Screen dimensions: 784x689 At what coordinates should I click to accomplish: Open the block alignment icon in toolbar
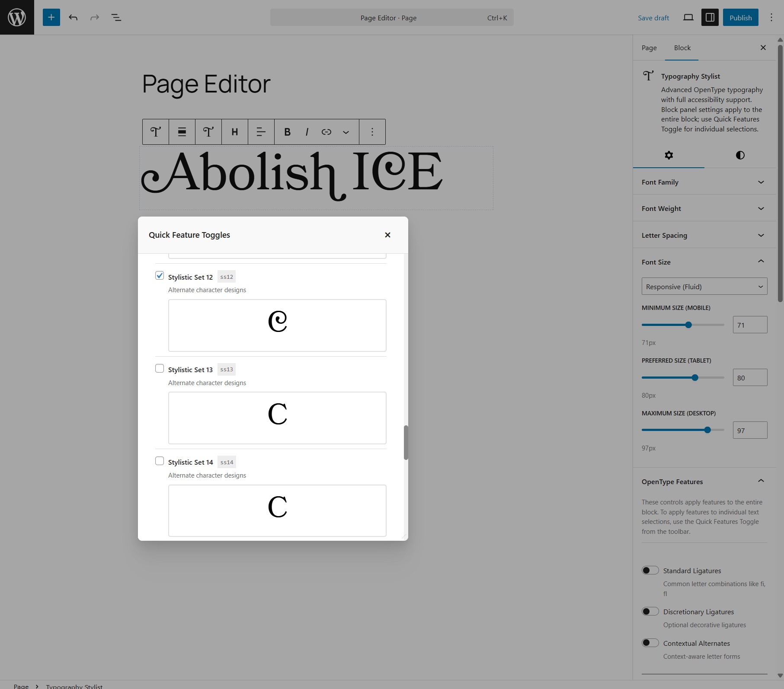(x=182, y=132)
